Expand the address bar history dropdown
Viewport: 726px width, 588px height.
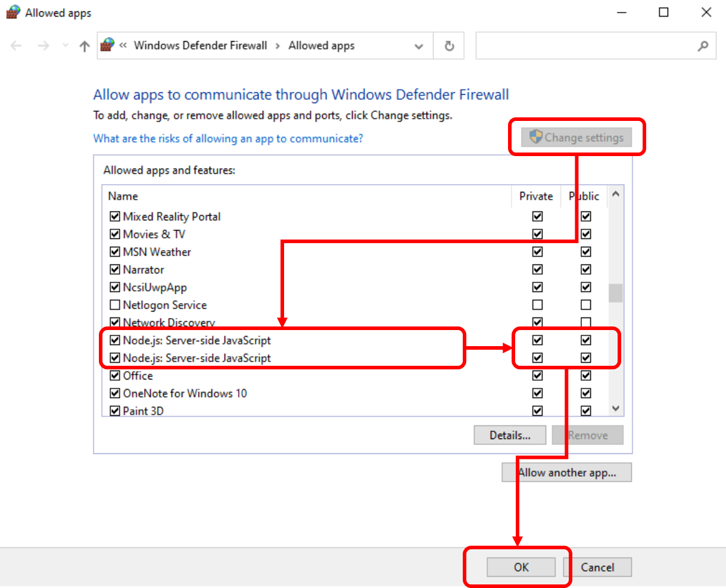pyautogui.click(x=419, y=46)
